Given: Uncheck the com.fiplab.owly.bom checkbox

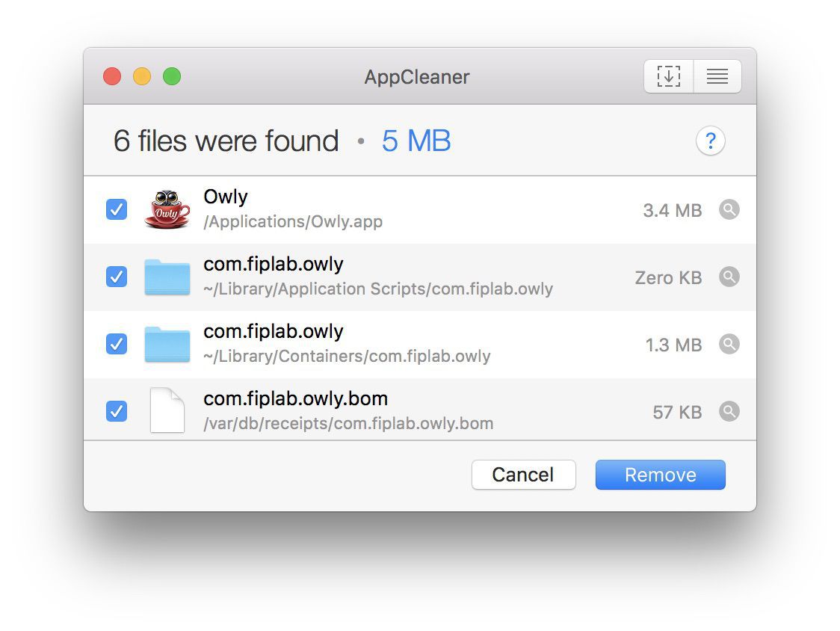Looking at the screenshot, I should click(117, 412).
